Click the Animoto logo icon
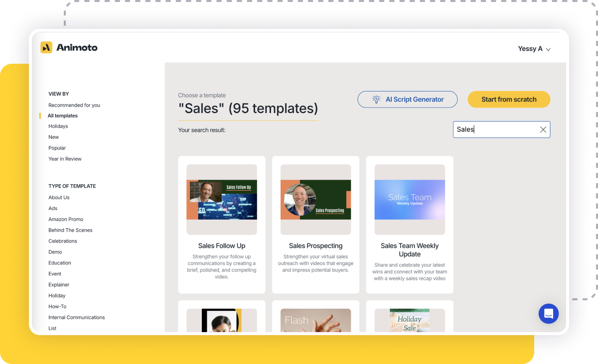The width and height of the screenshot is (598, 364). 46,47
